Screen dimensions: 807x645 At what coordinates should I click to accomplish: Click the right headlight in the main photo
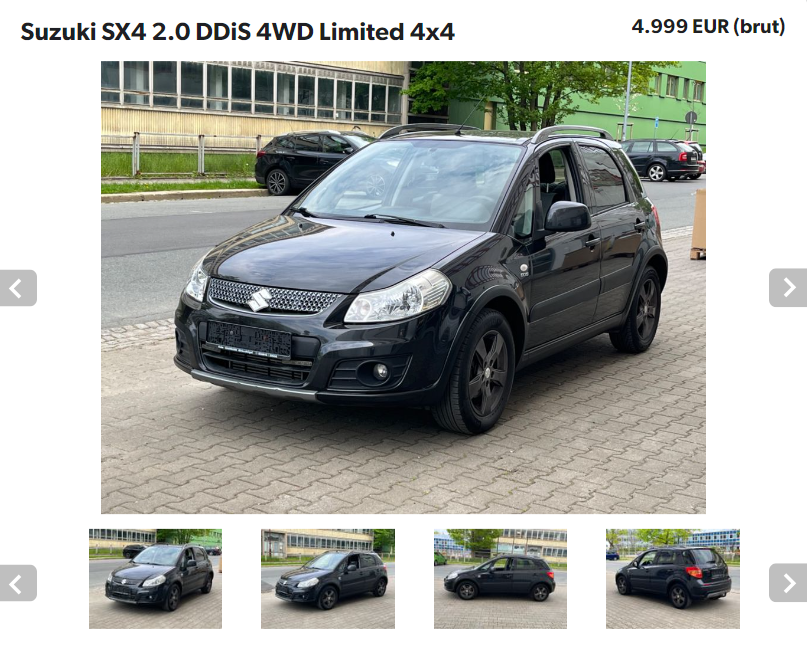[398, 298]
